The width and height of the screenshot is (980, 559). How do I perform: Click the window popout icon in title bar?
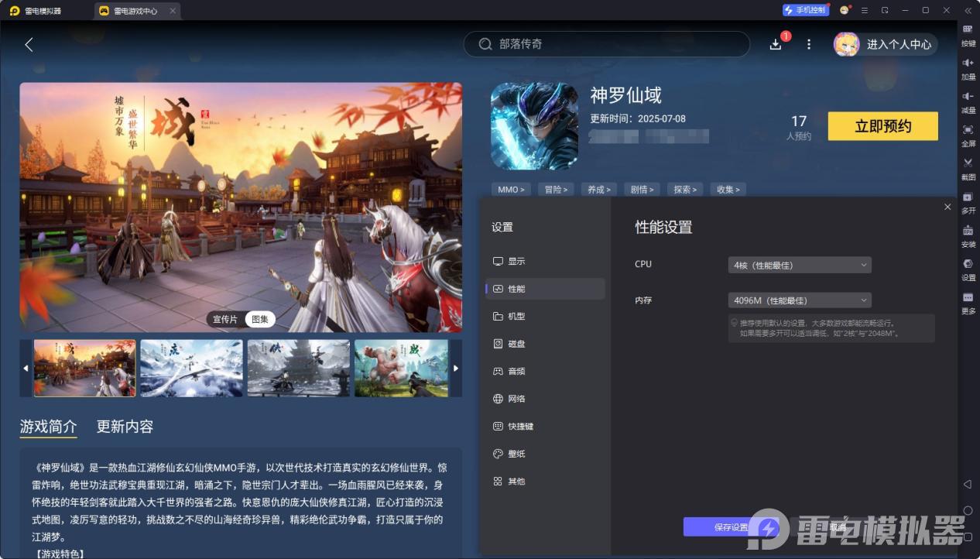click(x=885, y=10)
